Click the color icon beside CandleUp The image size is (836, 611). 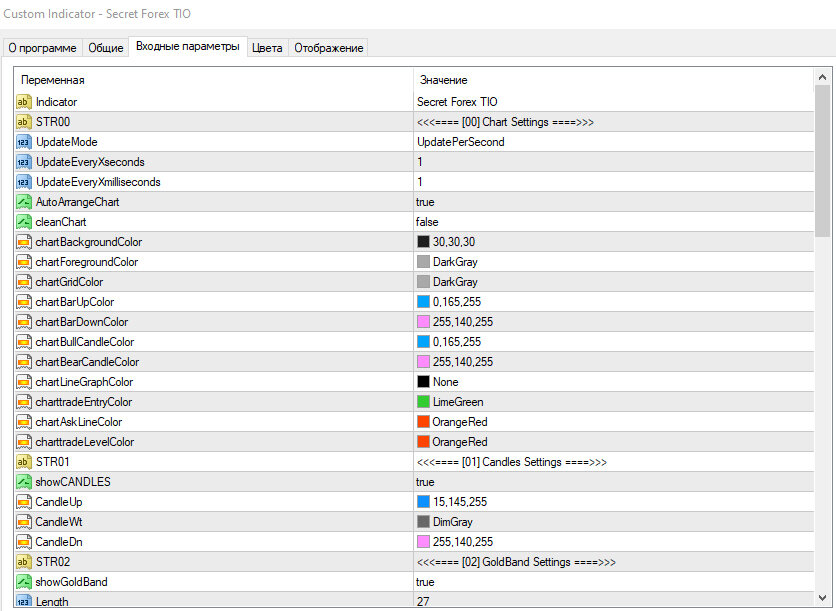tap(23, 502)
